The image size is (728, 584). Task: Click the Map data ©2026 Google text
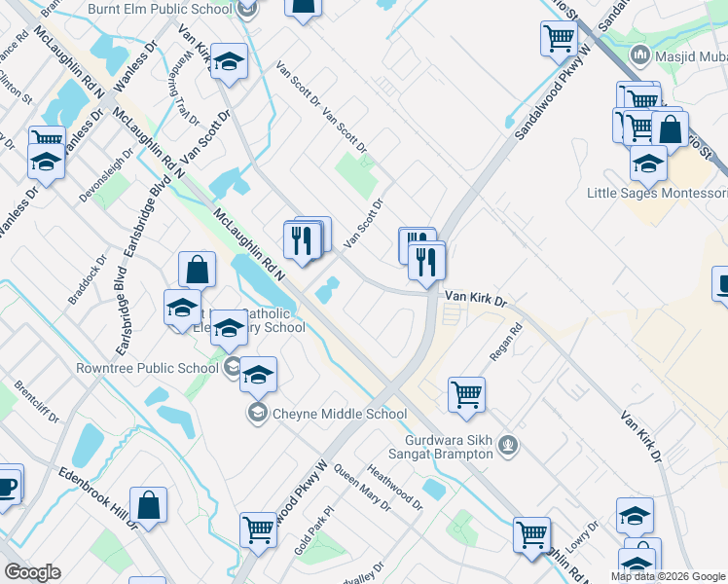tap(668, 576)
